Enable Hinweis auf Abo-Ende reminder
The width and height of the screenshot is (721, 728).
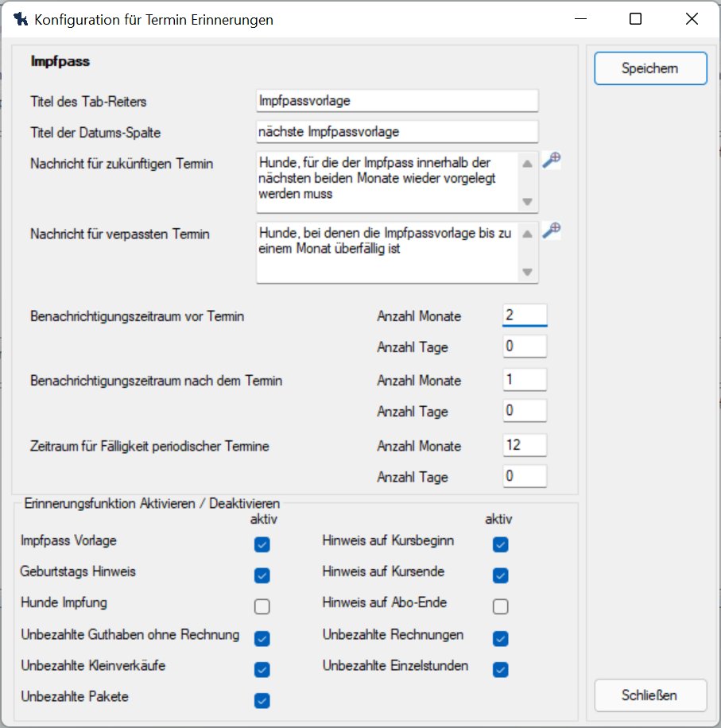click(x=500, y=607)
